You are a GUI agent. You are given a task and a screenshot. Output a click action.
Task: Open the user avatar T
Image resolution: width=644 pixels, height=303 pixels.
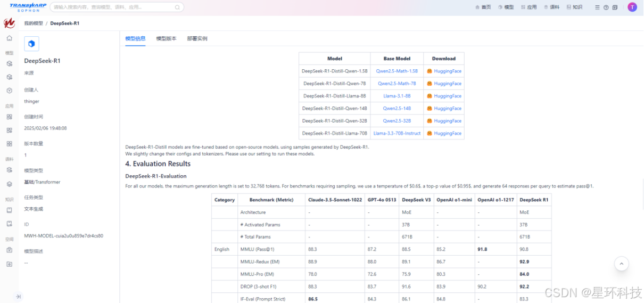tap(632, 7)
